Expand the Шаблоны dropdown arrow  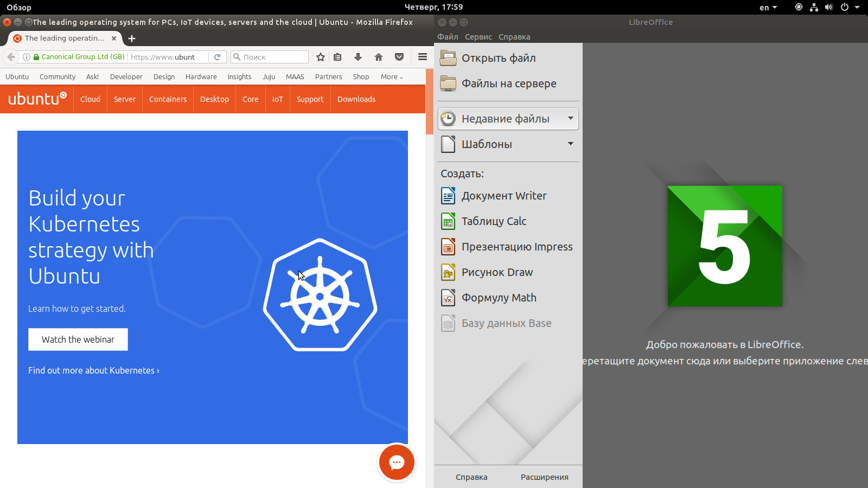point(571,144)
